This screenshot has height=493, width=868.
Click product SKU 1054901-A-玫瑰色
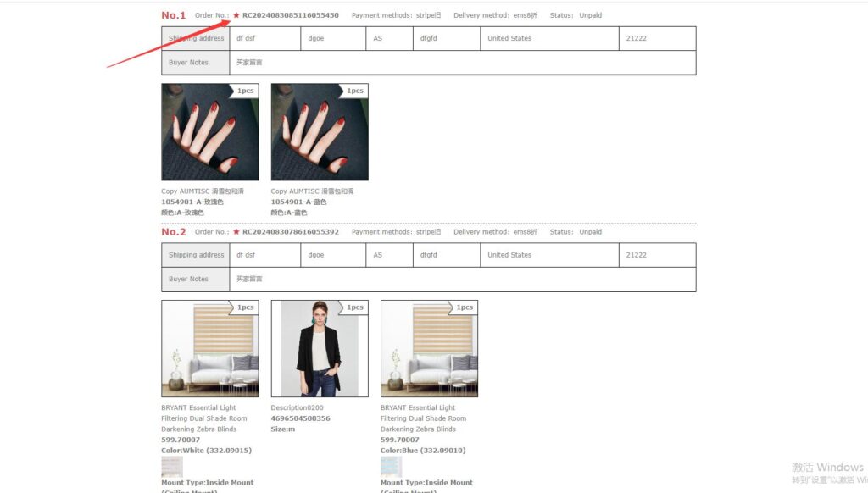192,202
